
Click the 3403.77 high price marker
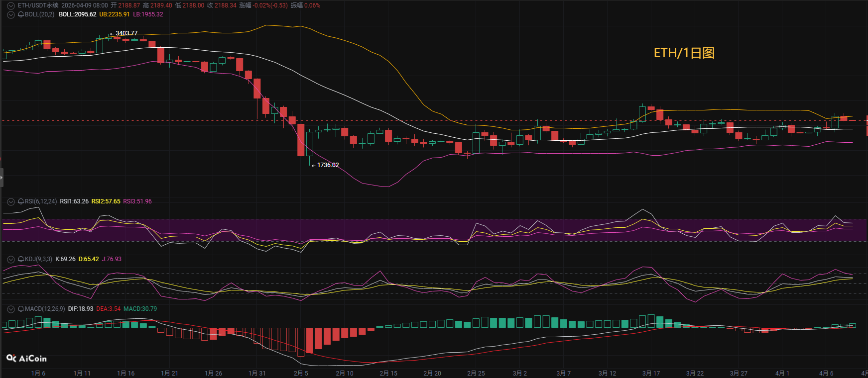(126, 33)
